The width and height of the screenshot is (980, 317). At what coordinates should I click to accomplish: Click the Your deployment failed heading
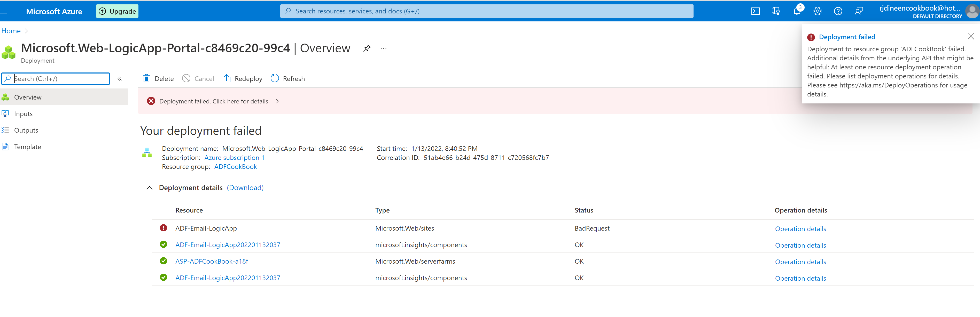point(201,131)
